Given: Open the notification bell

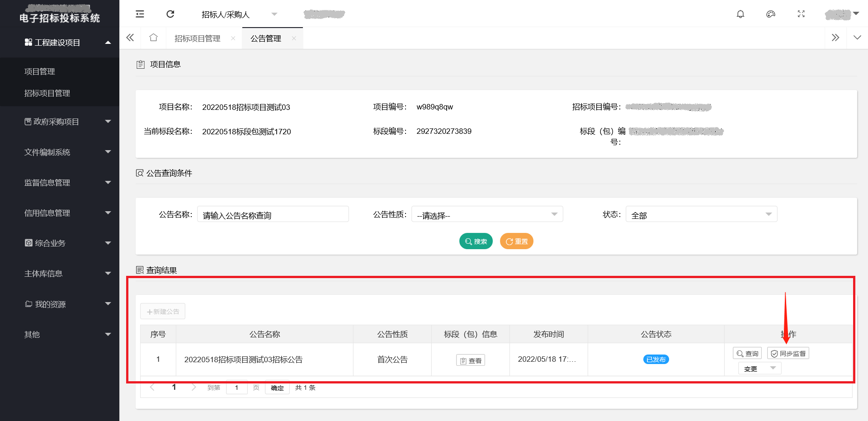Looking at the screenshot, I should (x=740, y=14).
